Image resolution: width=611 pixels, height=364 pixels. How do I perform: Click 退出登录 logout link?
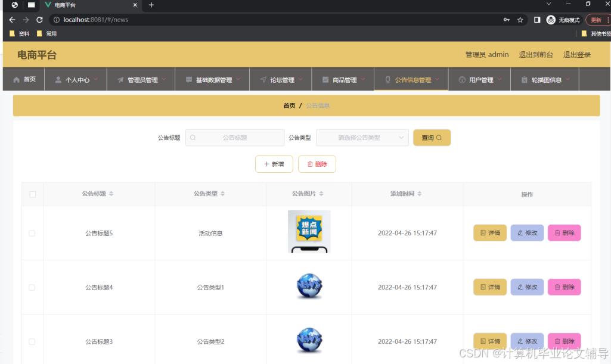tap(576, 54)
